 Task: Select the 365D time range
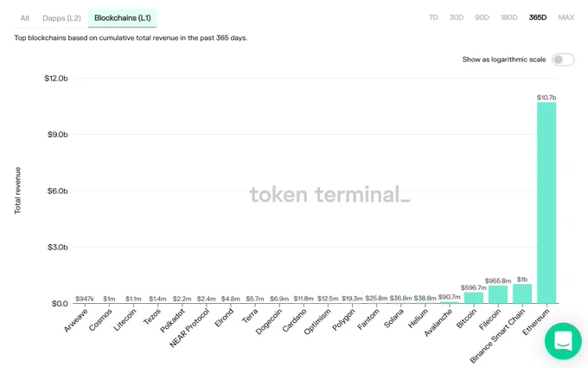538,17
